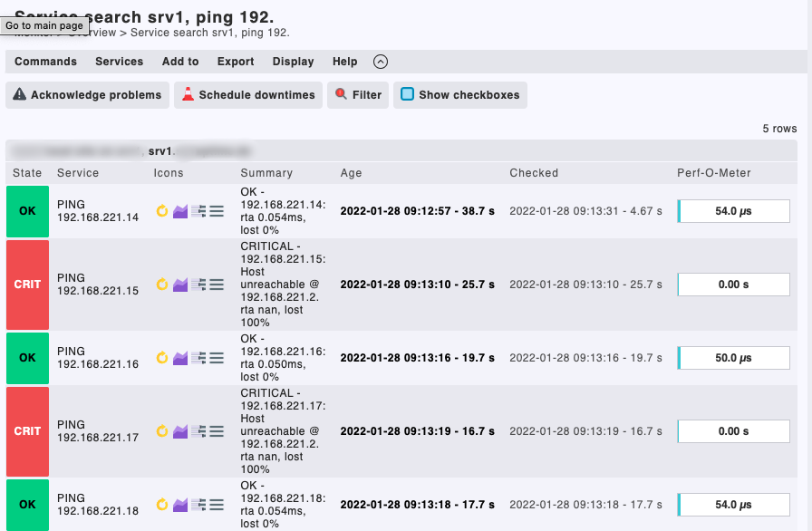This screenshot has height=531, width=812.
Task: Click reschedule icon for PING 192.168.221.18
Action: pyautogui.click(x=162, y=505)
